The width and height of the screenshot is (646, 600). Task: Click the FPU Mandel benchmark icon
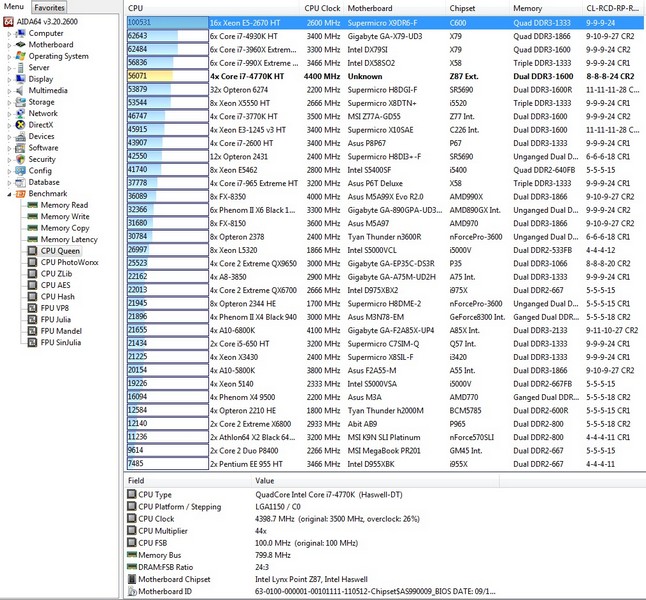click(x=32, y=331)
